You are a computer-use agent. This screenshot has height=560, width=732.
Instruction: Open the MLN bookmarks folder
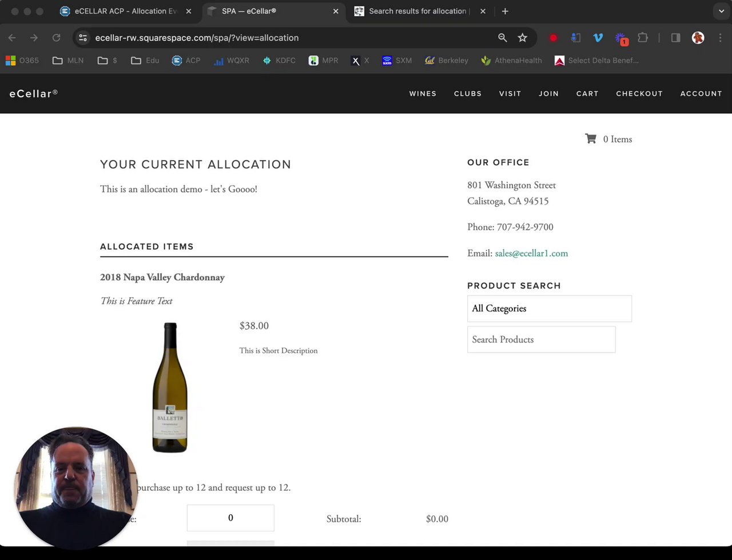(x=67, y=61)
